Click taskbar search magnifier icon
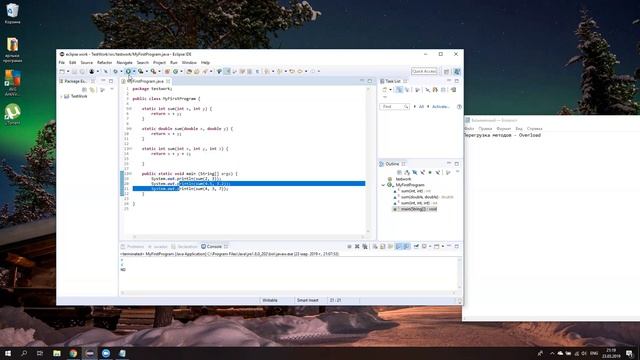The height and width of the screenshot is (360, 640). point(24,353)
